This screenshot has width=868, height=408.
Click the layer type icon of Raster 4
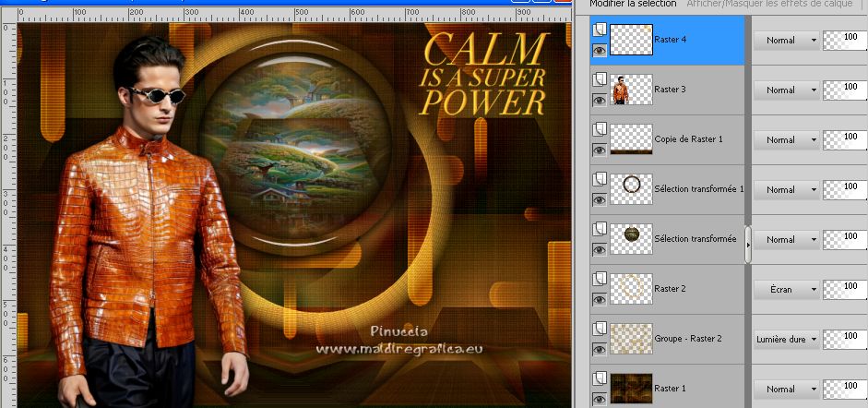coord(600,30)
